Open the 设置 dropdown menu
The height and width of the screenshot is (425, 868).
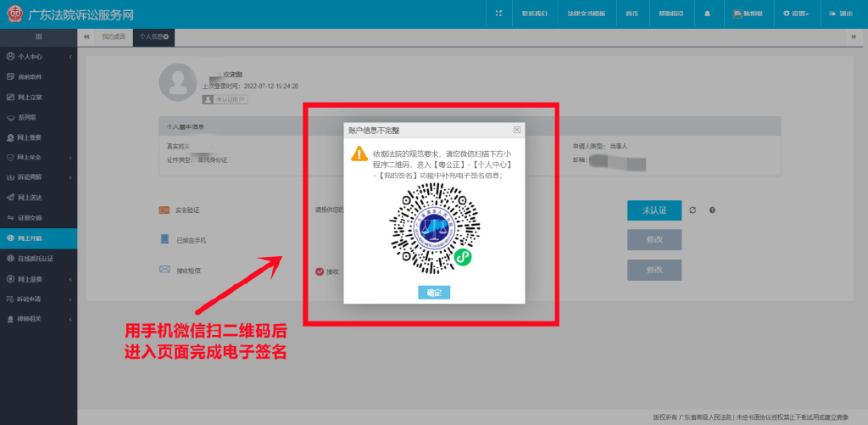[x=795, y=14]
